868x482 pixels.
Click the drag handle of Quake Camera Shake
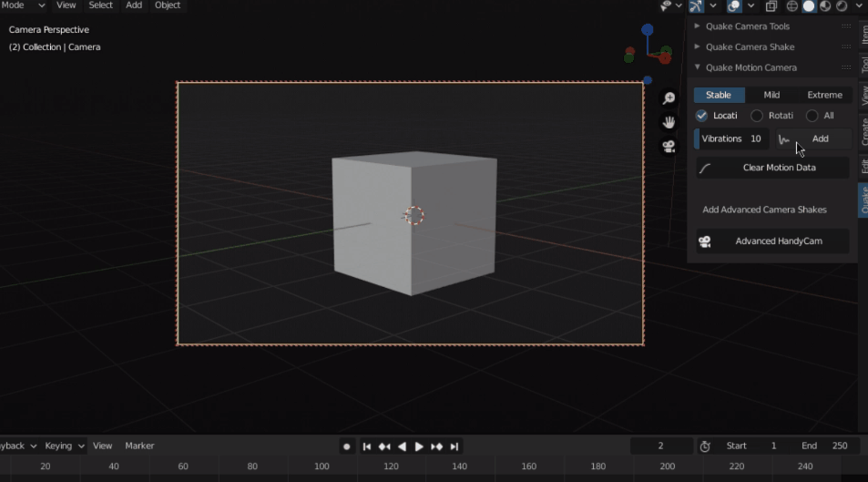(x=846, y=47)
